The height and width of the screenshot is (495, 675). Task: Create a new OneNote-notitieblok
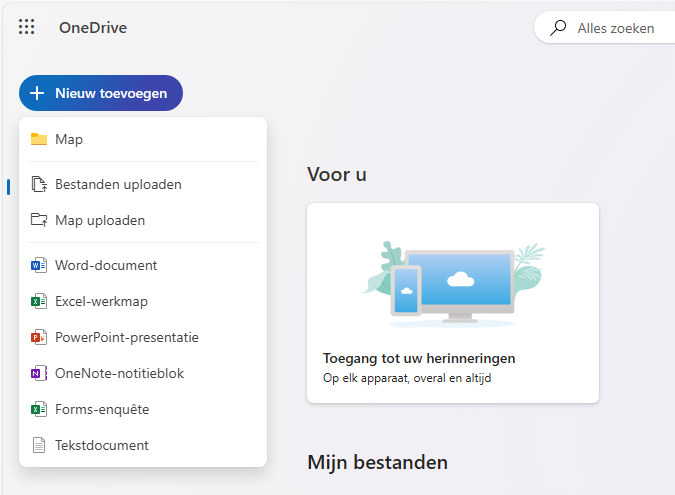(143, 373)
